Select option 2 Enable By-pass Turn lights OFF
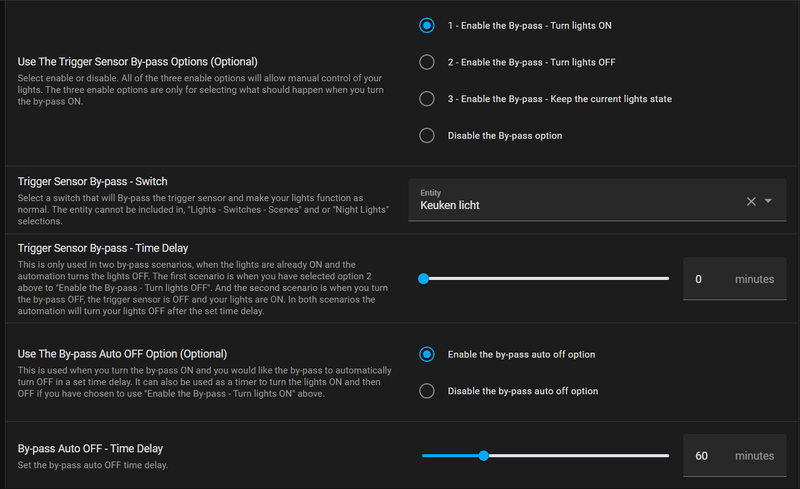Screen dimensions: 800x489 click(427, 62)
